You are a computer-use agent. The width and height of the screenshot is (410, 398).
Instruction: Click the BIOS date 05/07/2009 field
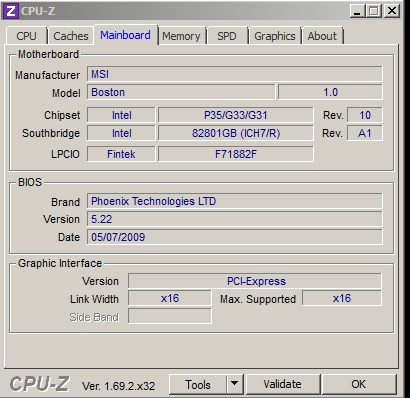click(x=235, y=237)
